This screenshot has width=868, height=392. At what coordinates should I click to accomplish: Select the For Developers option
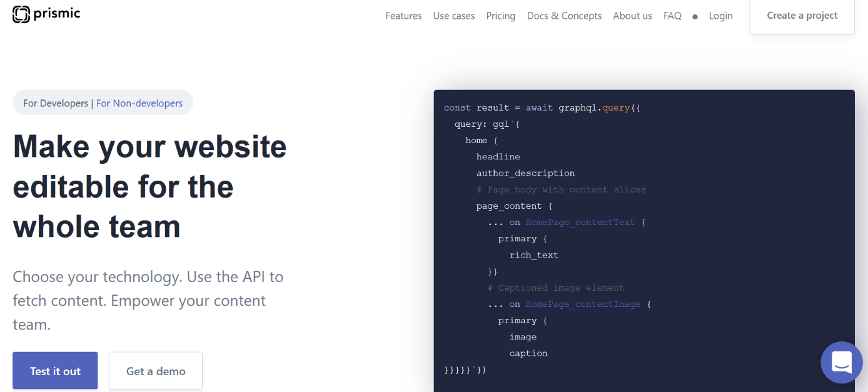pos(56,103)
